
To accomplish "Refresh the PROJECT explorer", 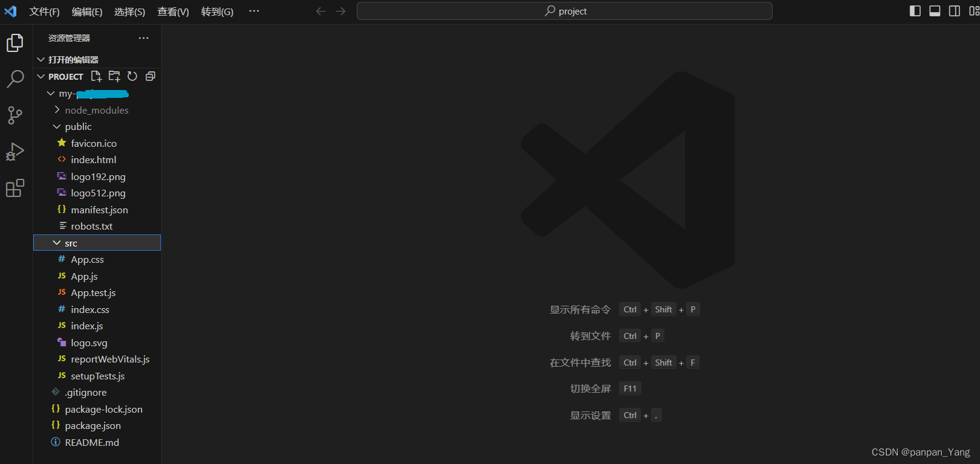I will 132,76.
